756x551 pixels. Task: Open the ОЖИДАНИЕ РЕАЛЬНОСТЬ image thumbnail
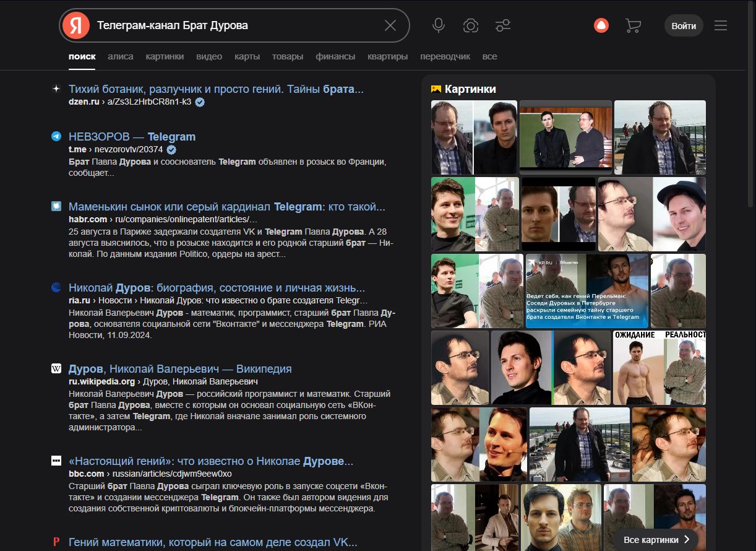(x=659, y=368)
